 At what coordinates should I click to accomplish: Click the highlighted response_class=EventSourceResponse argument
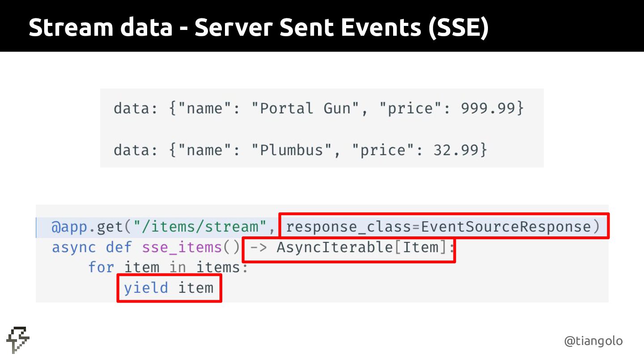[443, 226]
